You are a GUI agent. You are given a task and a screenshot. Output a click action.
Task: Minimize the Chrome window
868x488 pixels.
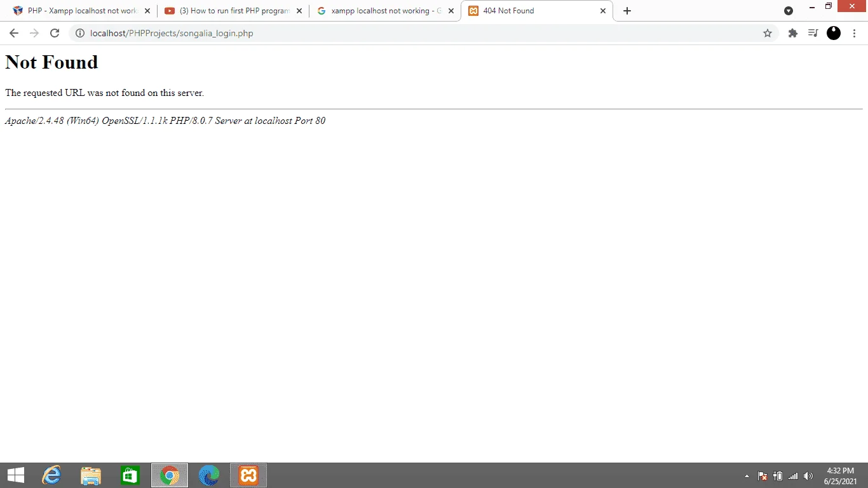tap(811, 6)
